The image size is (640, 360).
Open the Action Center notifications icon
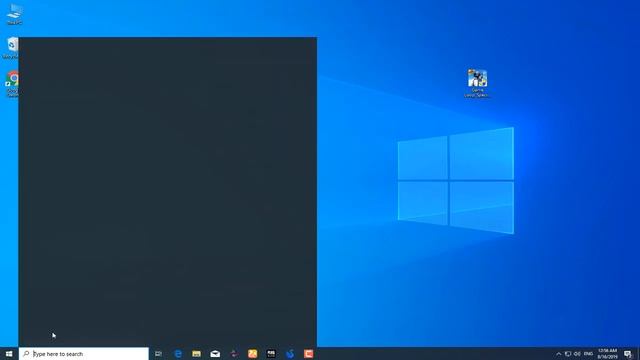click(x=628, y=354)
